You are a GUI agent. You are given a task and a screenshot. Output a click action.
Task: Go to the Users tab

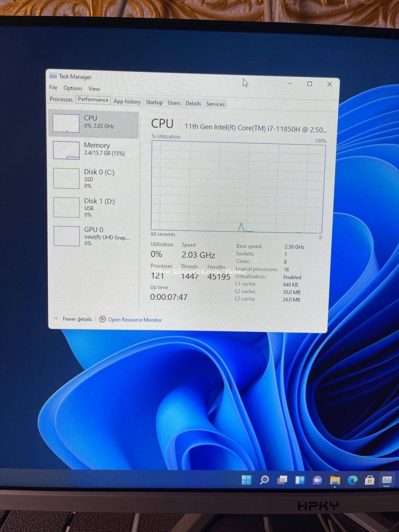point(174,103)
